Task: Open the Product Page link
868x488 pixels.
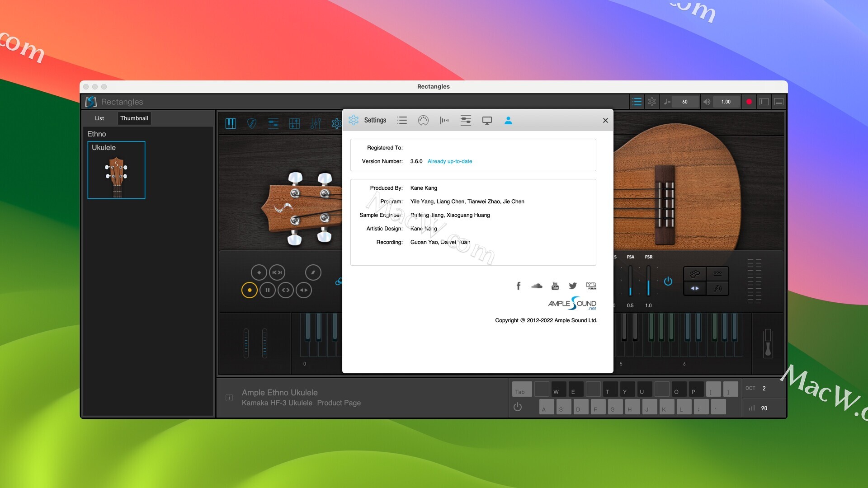Action: click(x=339, y=403)
